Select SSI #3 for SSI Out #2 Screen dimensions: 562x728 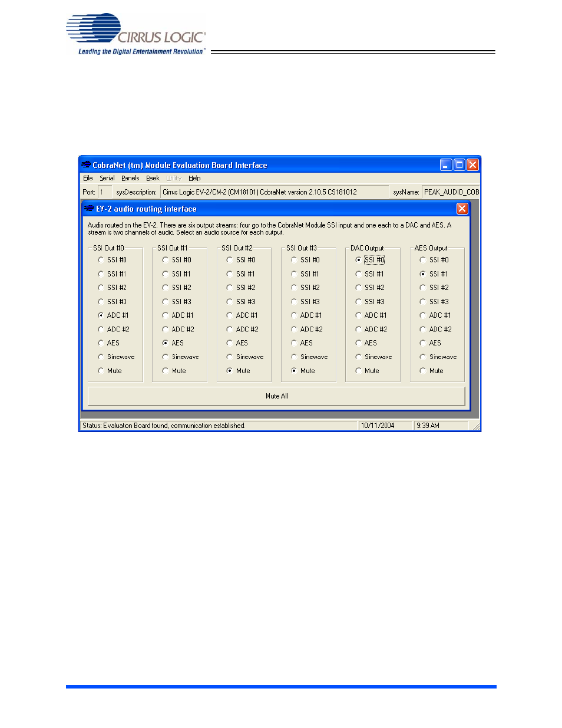coord(241,302)
